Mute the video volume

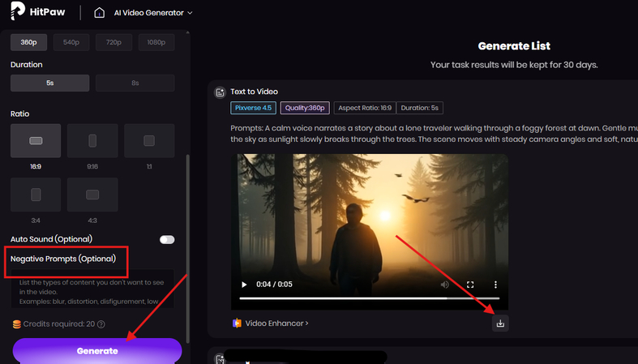(x=445, y=285)
